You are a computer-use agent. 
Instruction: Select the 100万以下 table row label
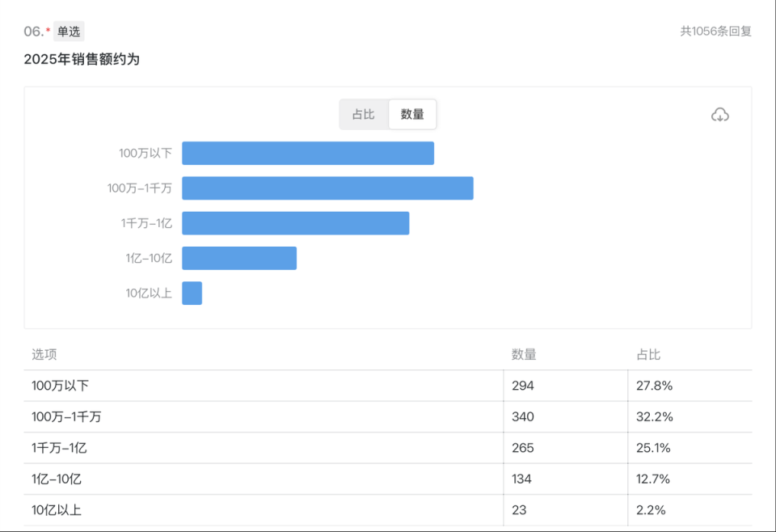[60, 386]
